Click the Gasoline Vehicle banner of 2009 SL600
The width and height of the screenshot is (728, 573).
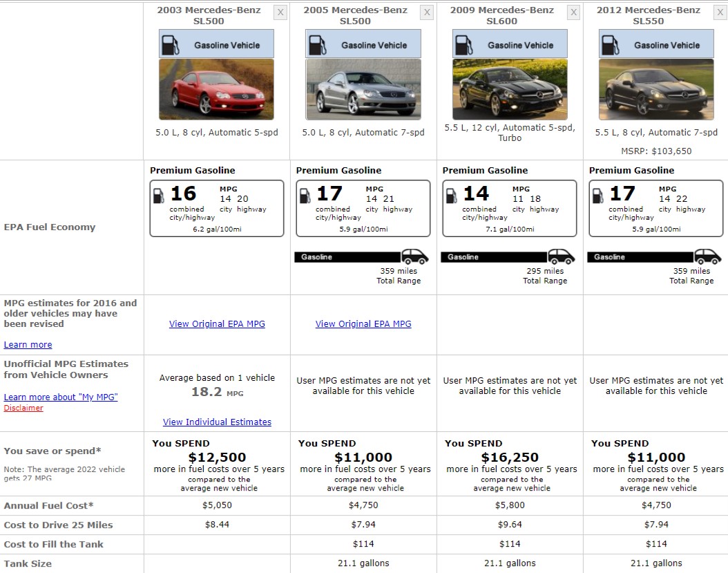pyautogui.click(x=510, y=44)
